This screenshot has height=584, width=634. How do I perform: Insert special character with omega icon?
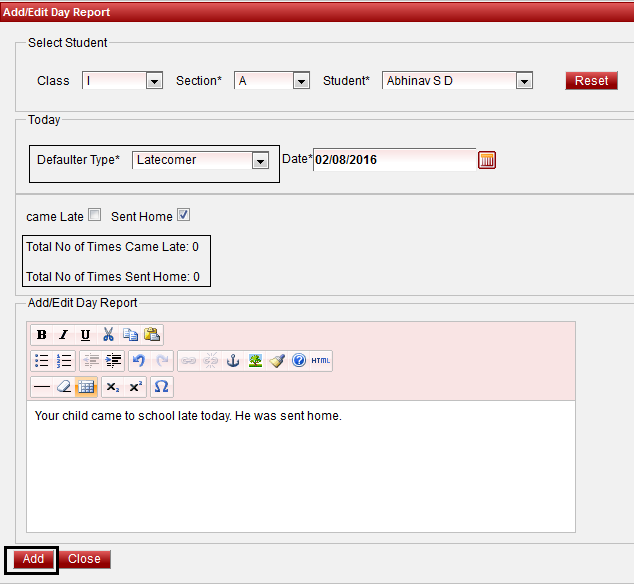click(x=161, y=387)
